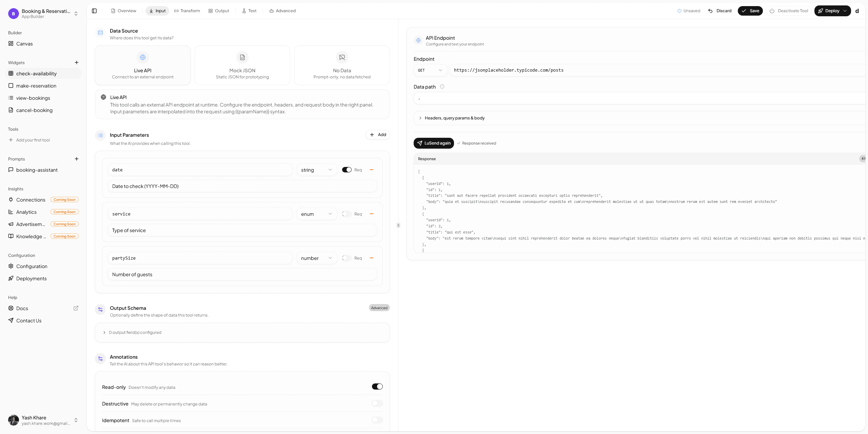Open the Canvas view in Builder sidebar
868x434 pixels.
[x=24, y=43]
